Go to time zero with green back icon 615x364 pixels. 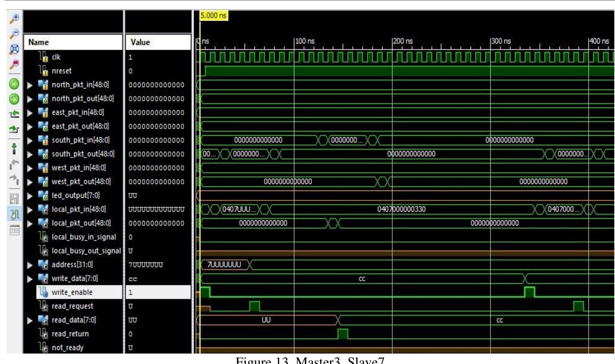pos(15,84)
